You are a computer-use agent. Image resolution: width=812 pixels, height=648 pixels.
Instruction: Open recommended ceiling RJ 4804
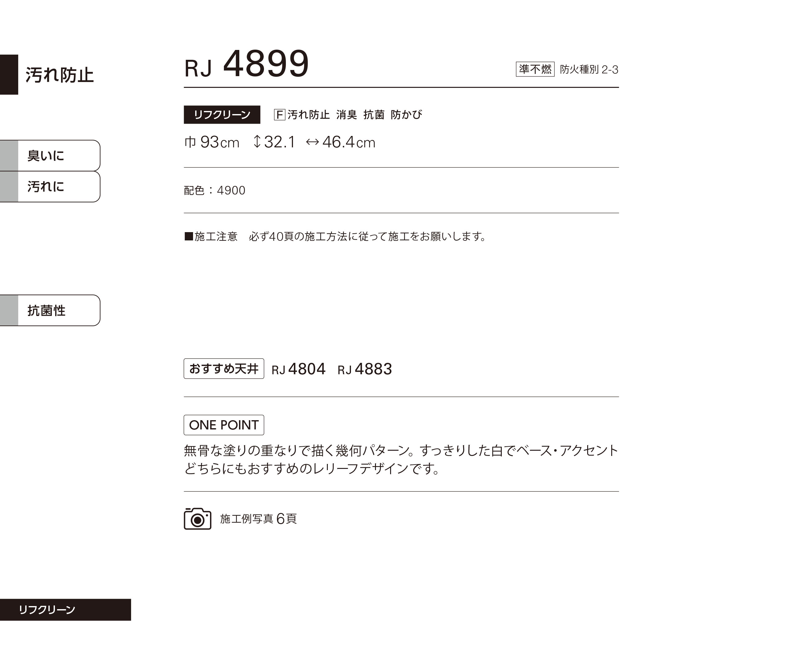click(298, 369)
